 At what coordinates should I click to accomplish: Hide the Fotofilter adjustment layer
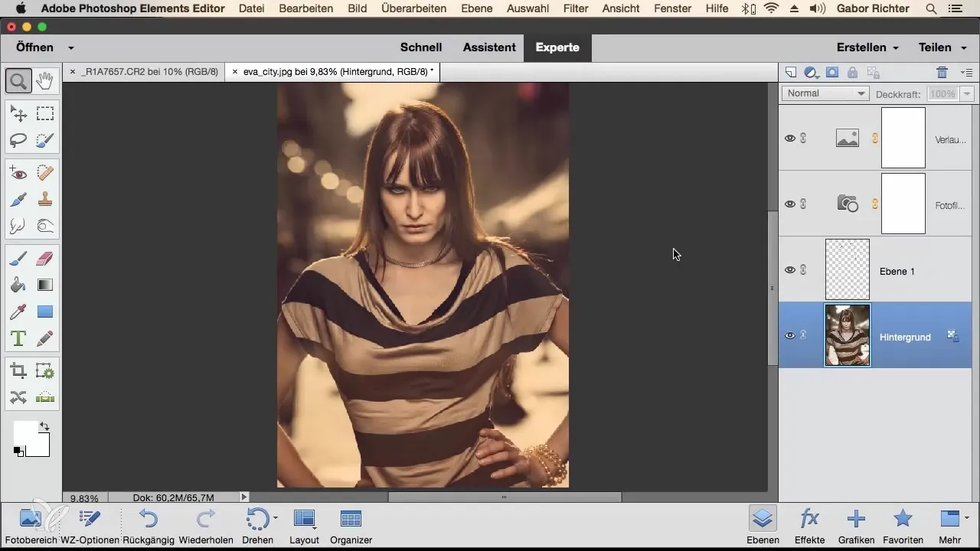(x=789, y=204)
